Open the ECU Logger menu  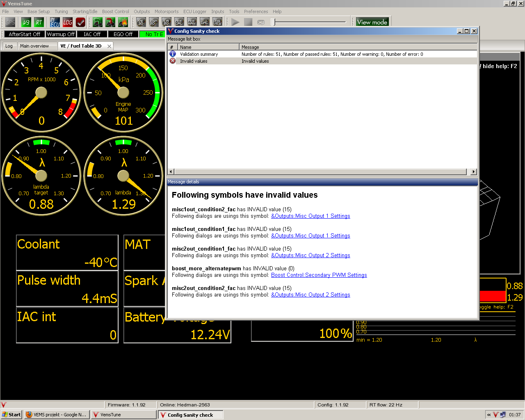pos(195,11)
